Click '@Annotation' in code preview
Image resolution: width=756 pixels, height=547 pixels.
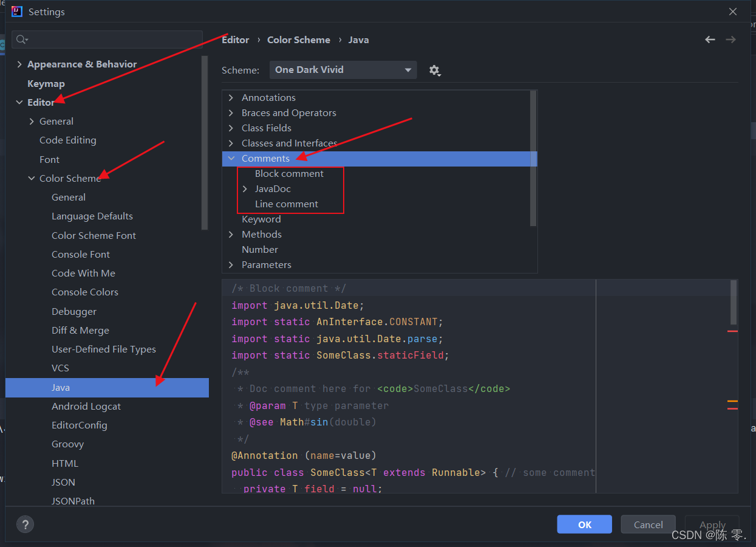click(x=265, y=456)
